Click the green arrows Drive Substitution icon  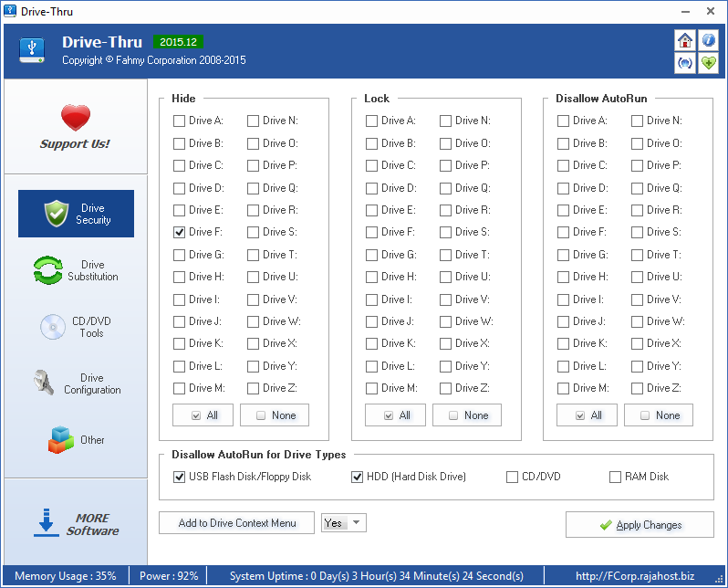click(x=47, y=270)
